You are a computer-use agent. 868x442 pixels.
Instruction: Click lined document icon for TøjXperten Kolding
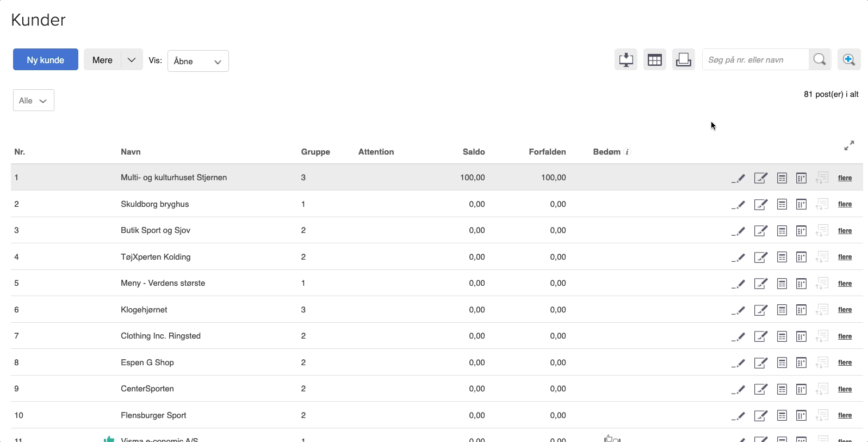point(782,257)
